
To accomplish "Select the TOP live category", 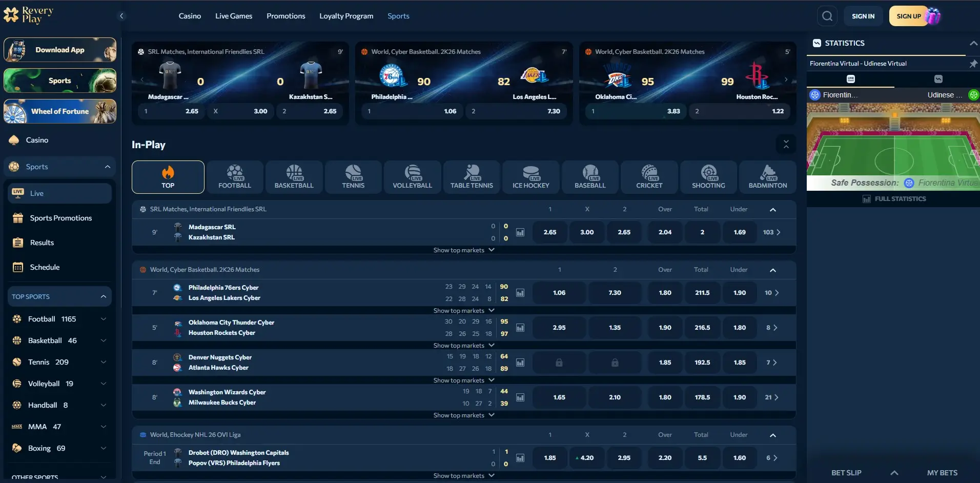I will pyautogui.click(x=168, y=177).
